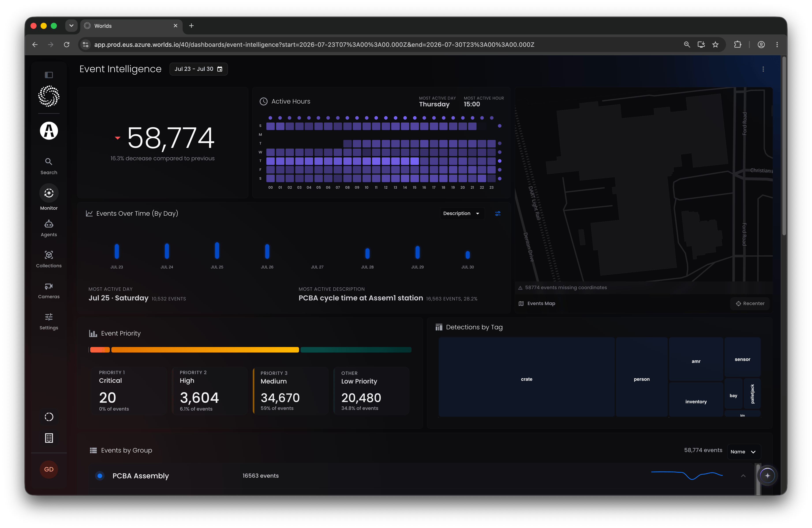812x528 pixels.
Task: Open the Chrome three-dot menu
Action: (x=777, y=45)
